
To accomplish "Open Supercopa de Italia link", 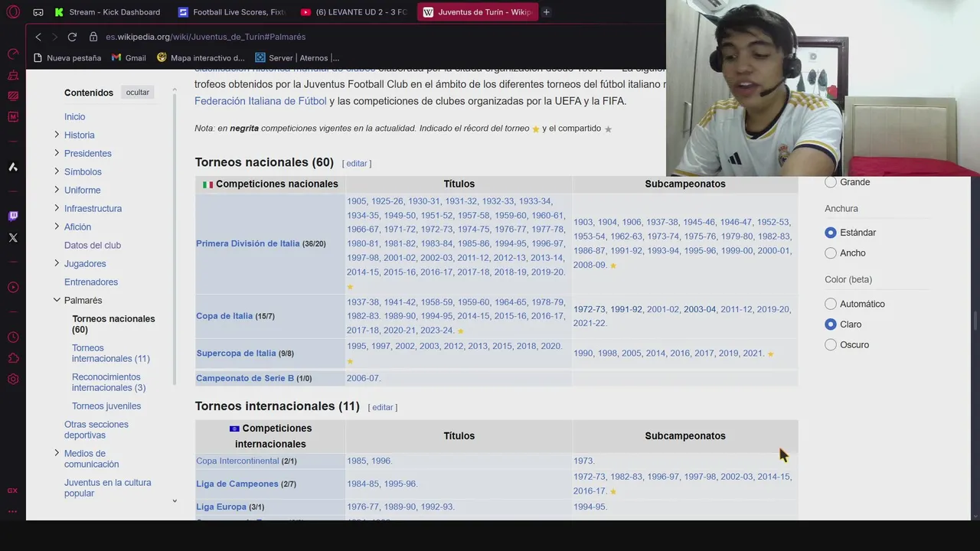I will coord(236,354).
